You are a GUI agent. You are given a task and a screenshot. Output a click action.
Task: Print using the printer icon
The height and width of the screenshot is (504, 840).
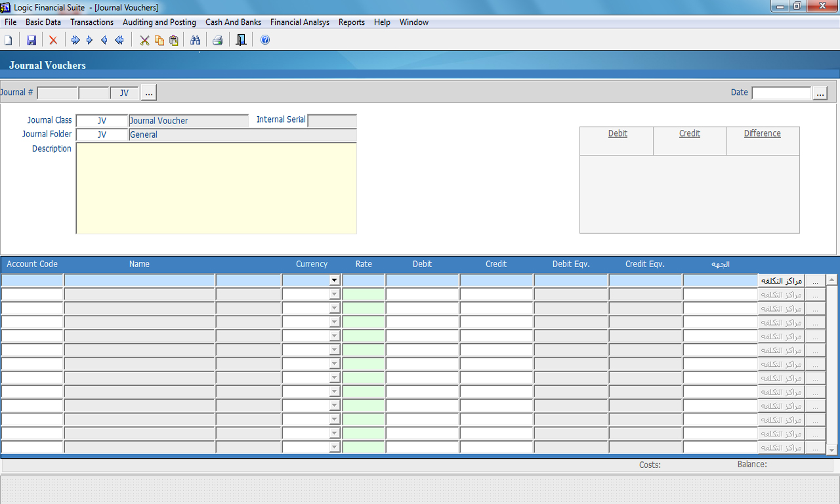coord(218,41)
